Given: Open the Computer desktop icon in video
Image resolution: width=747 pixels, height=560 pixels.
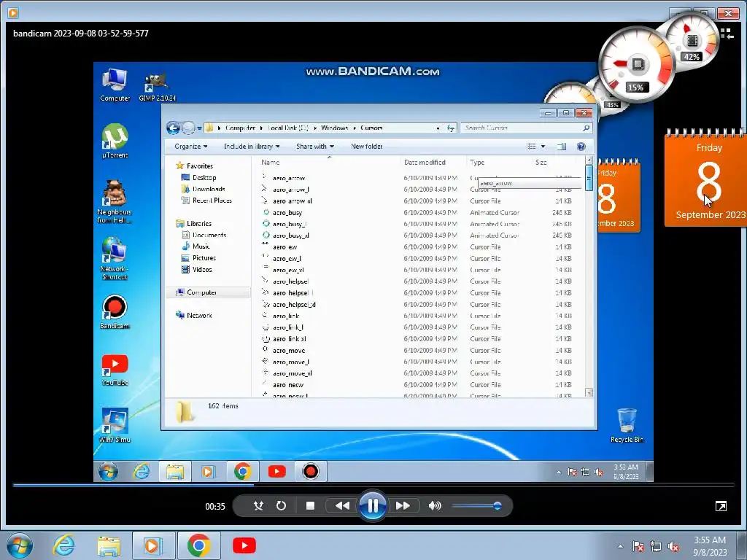Looking at the screenshot, I should [x=115, y=85].
